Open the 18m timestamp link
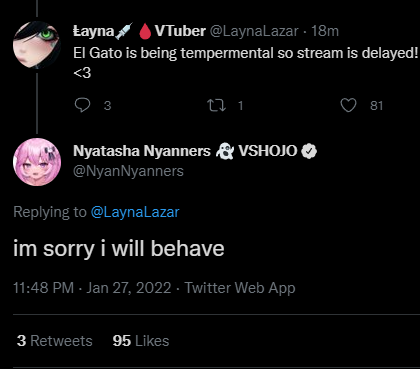This screenshot has height=369, width=420. click(x=325, y=31)
